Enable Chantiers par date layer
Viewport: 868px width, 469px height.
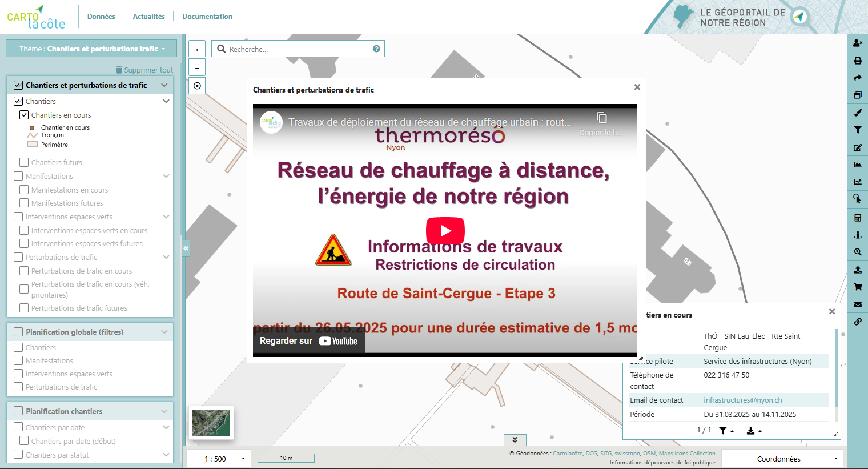(x=18, y=427)
